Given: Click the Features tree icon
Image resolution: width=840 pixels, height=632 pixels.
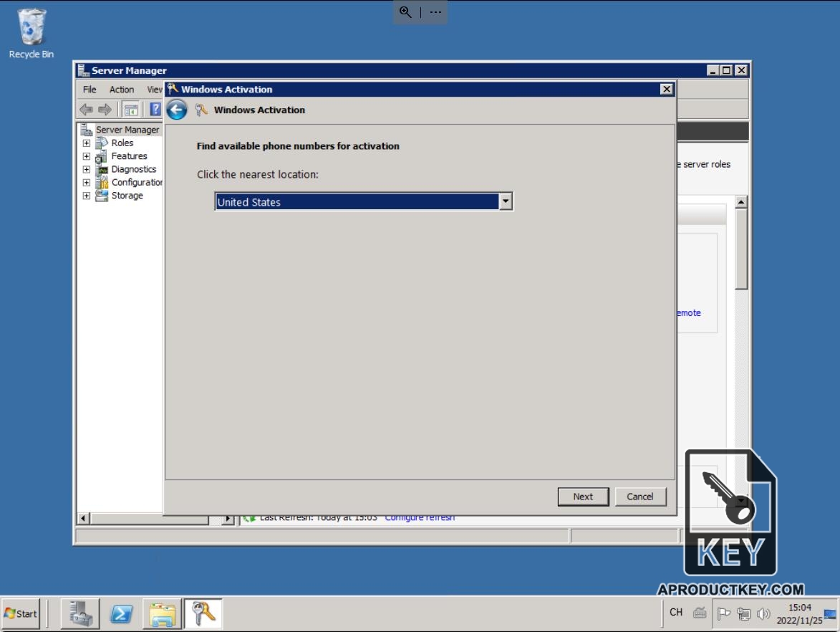Looking at the screenshot, I should [x=101, y=156].
